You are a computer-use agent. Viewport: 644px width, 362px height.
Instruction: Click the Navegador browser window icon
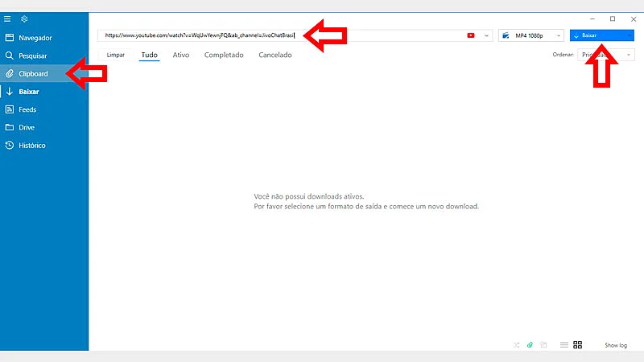tap(10, 38)
